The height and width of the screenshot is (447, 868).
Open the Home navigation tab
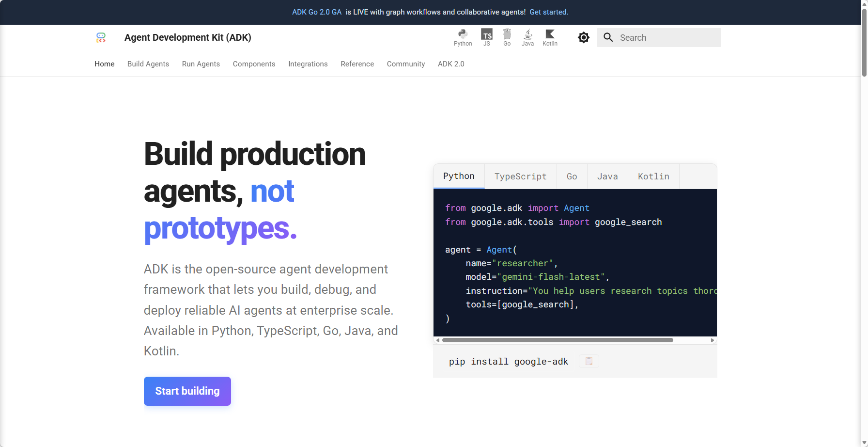click(x=105, y=64)
